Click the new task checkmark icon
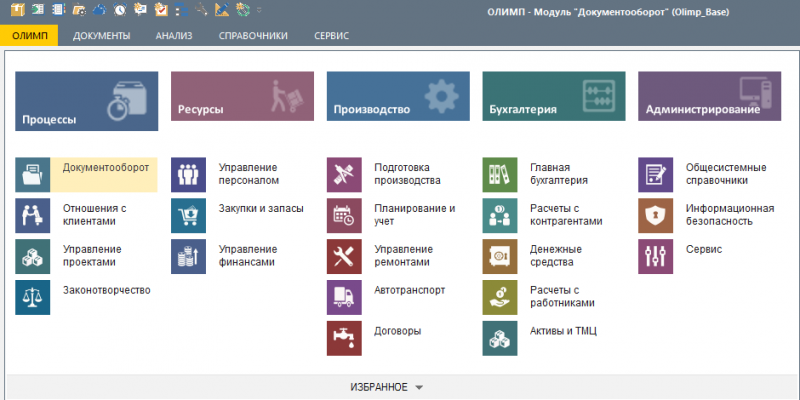 [161, 9]
